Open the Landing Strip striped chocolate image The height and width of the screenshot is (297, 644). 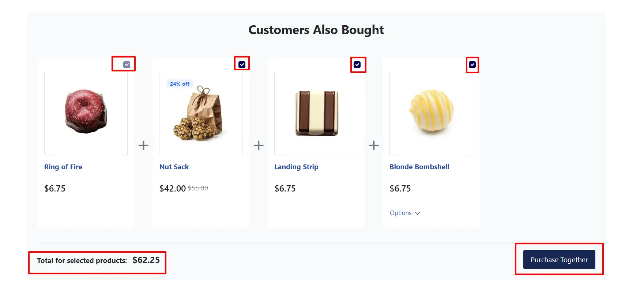[x=316, y=114]
